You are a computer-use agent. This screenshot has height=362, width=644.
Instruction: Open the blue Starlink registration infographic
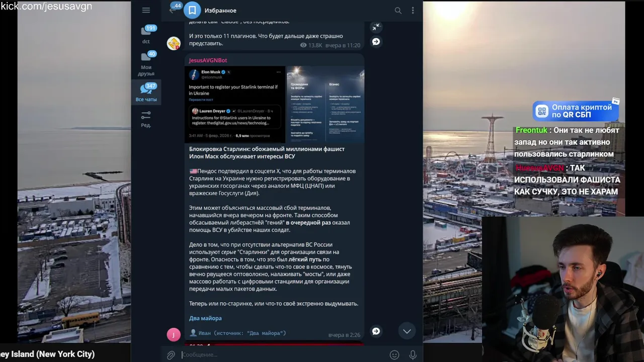point(326,105)
